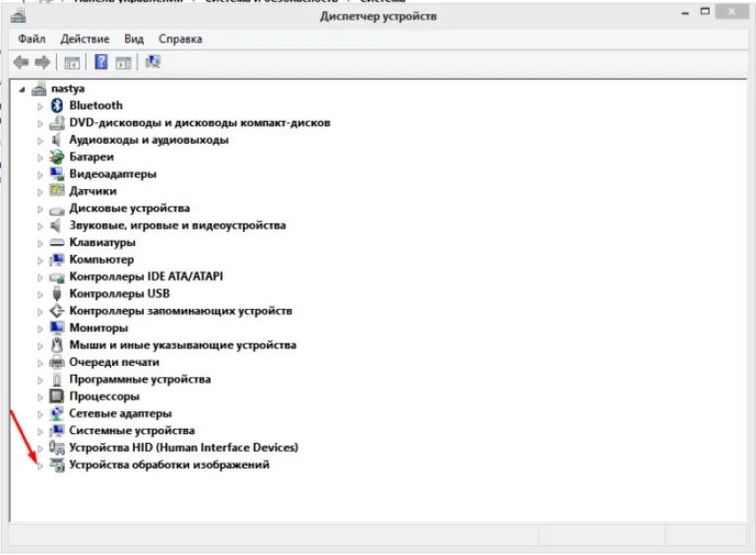
Task: Select the Мониторы row text
Action: coord(98,328)
